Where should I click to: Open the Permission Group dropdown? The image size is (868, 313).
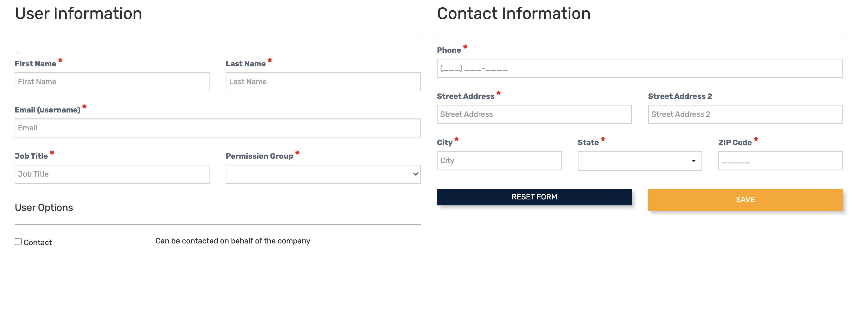coord(323,174)
